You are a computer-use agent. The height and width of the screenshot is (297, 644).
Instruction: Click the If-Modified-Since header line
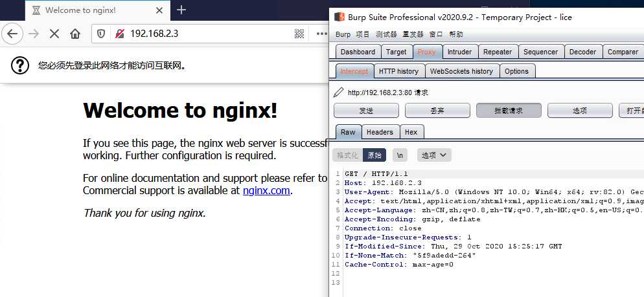coord(453,246)
